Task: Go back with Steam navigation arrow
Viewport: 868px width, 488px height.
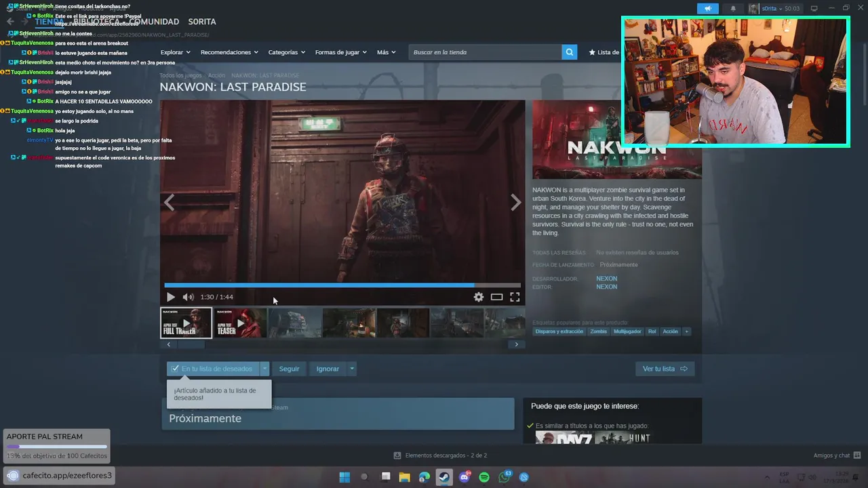Action: tap(10, 22)
